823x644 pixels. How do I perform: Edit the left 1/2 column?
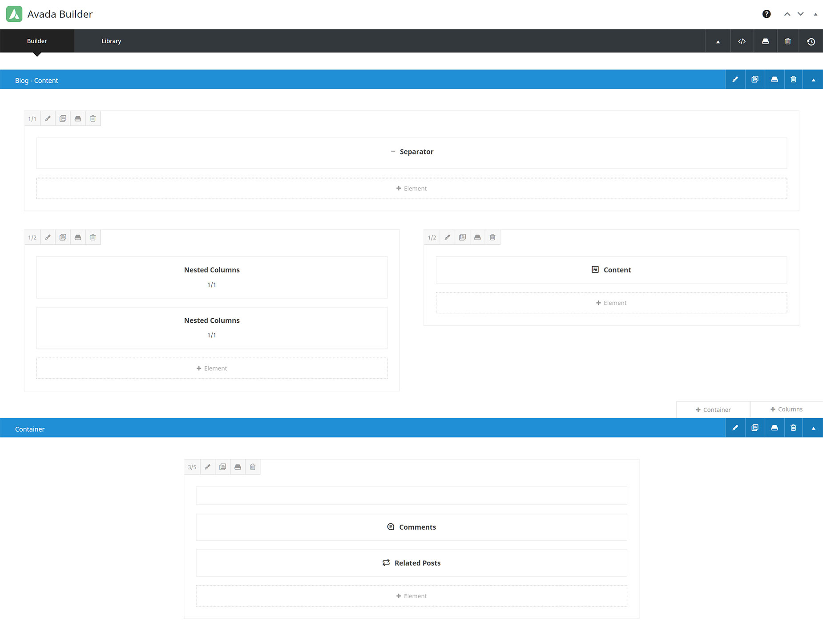point(48,238)
